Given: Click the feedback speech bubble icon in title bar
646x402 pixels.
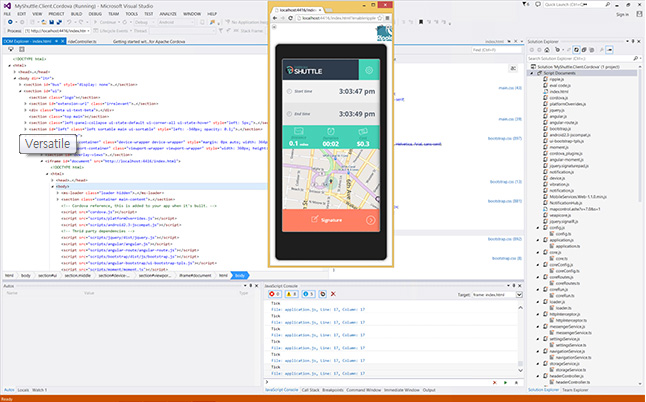Looking at the screenshot, I should [538, 4].
